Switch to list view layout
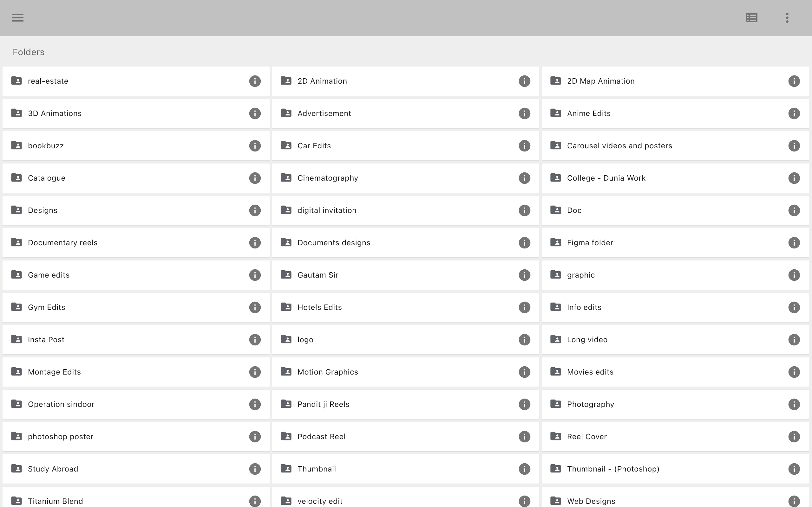Screen dimensions: 812x507 [x=751, y=18]
